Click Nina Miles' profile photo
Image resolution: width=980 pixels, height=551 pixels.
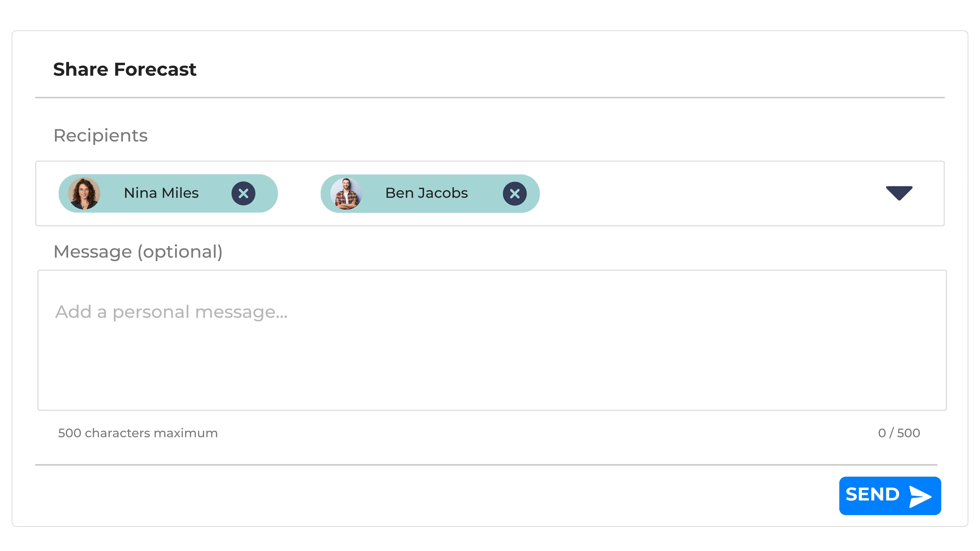point(84,194)
